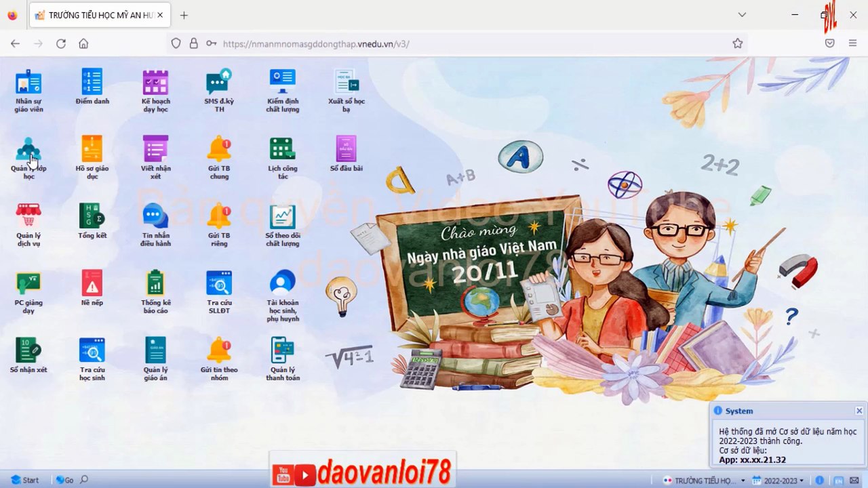Open the Firefox list all tabs chevron
Viewport: 868px width, 488px height.
point(742,15)
